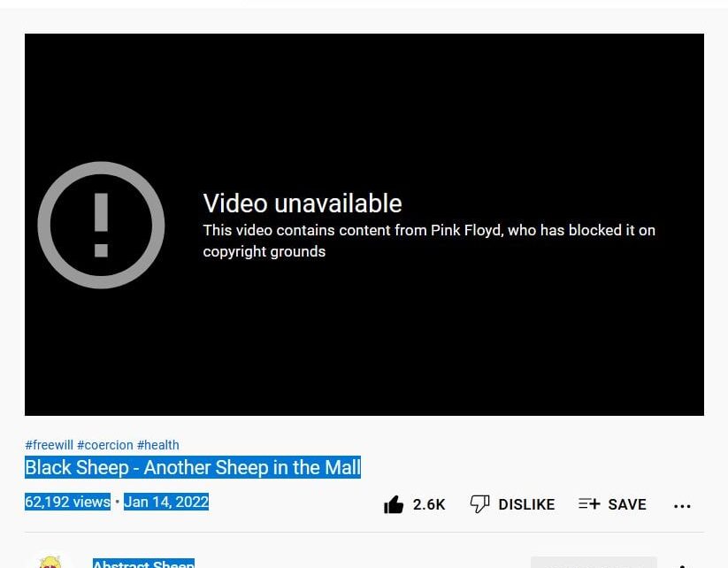Open the #freewill hashtag

(x=49, y=445)
